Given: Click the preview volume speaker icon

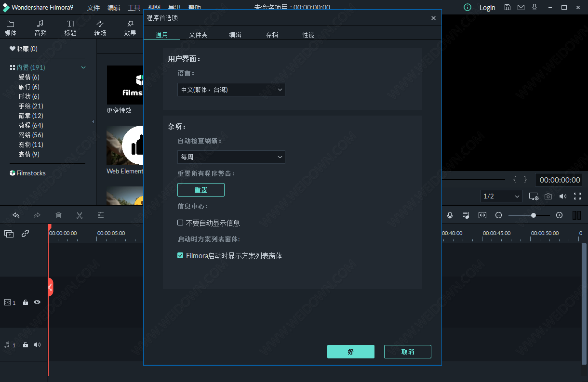Looking at the screenshot, I should pos(563,197).
